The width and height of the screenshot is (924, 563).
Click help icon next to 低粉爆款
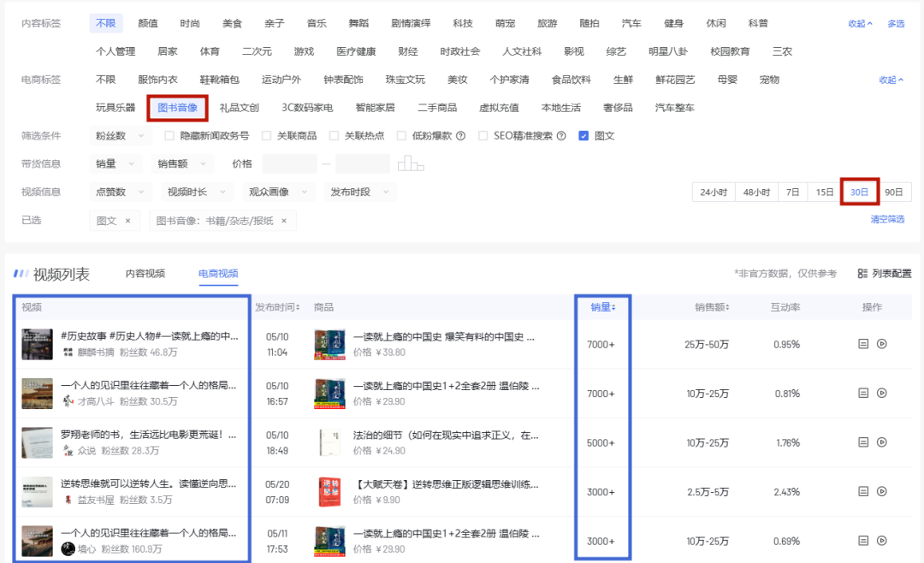point(461,135)
